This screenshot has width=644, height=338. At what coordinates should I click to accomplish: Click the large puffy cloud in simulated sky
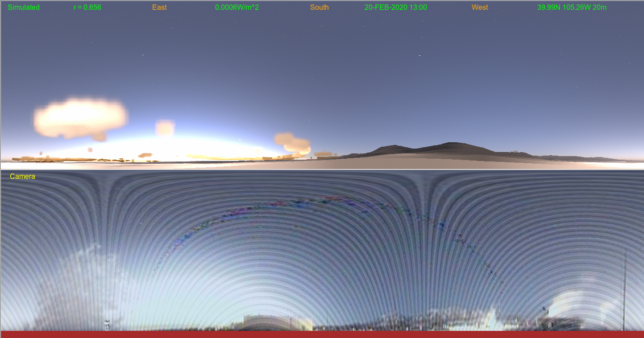tap(79, 118)
